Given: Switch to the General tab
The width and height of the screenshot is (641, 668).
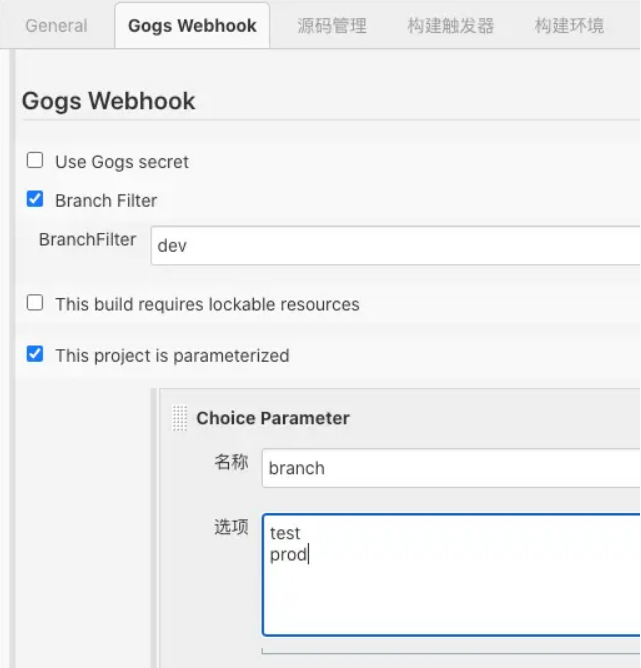Looking at the screenshot, I should pyautogui.click(x=56, y=26).
